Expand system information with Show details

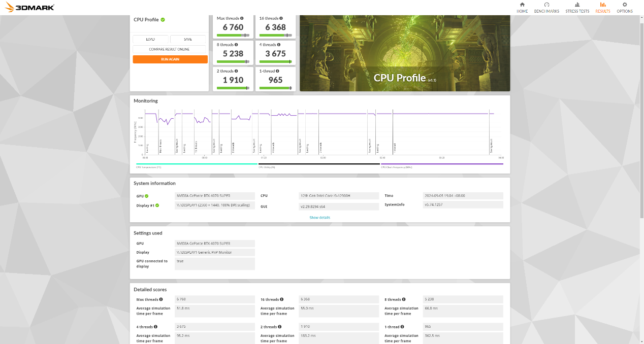coord(319,218)
